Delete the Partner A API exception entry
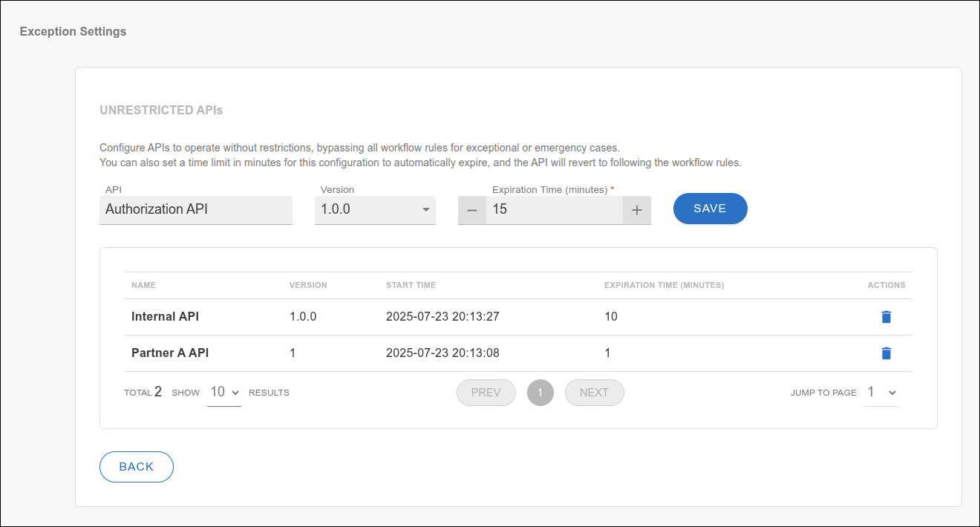The height and width of the screenshot is (527, 980). click(x=886, y=353)
